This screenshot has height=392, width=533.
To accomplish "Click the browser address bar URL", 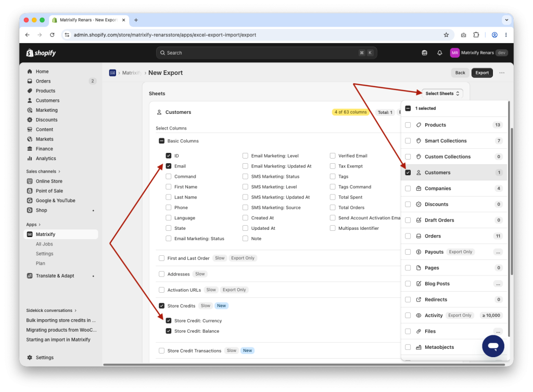I will 165,35.
